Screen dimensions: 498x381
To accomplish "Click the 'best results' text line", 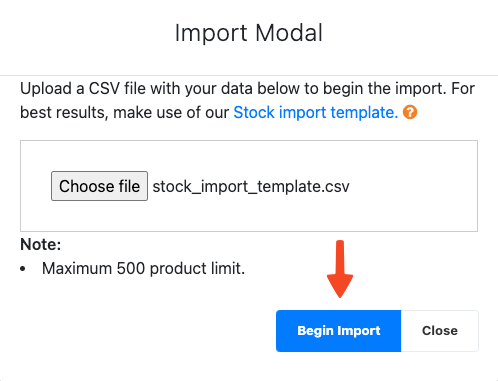I will click(219, 112).
